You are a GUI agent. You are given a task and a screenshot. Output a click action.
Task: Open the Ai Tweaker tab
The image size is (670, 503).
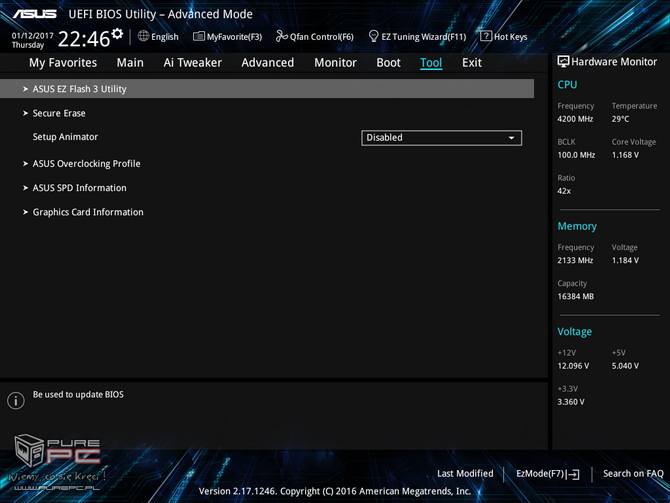click(x=192, y=63)
